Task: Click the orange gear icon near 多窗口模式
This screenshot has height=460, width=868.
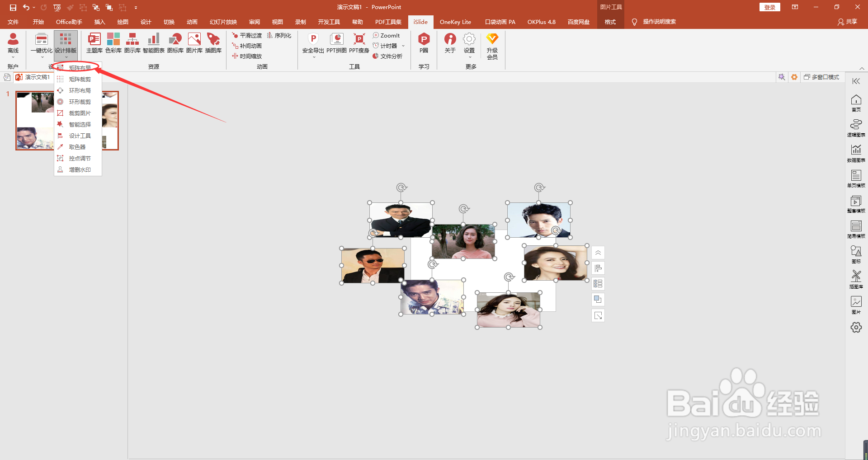Action: [x=794, y=77]
